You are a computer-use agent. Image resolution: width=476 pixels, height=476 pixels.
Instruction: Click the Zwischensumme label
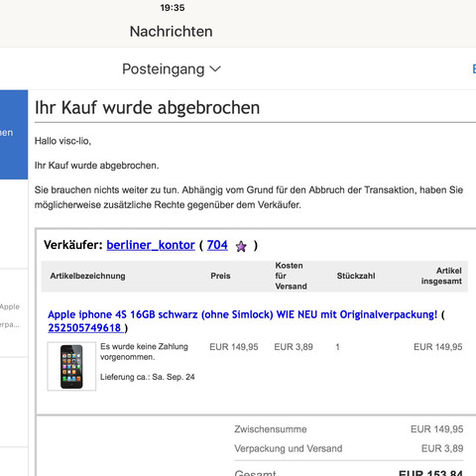[x=271, y=429]
